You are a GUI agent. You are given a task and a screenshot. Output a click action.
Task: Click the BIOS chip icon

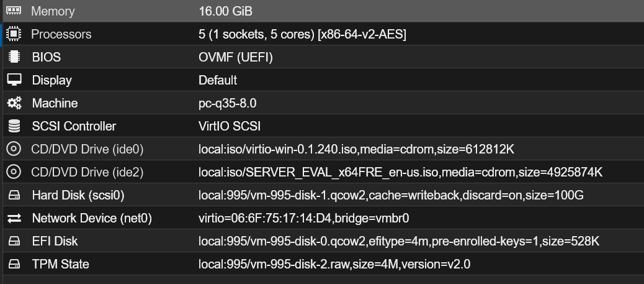tap(14, 57)
